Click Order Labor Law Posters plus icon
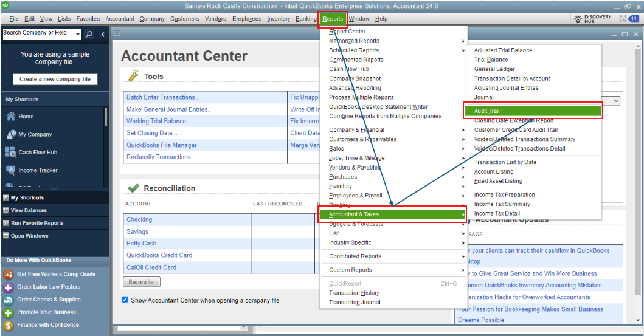Viewport: 644px width, 336px height. (x=9, y=287)
